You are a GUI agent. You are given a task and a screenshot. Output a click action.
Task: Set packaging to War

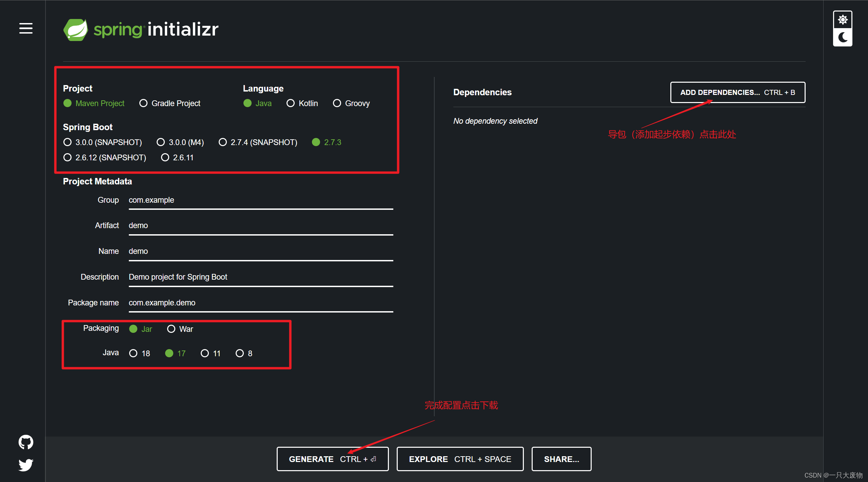tap(180, 329)
